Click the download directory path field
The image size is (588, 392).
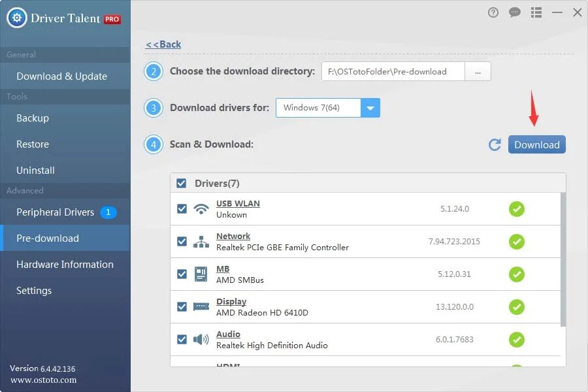[x=393, y=72]
